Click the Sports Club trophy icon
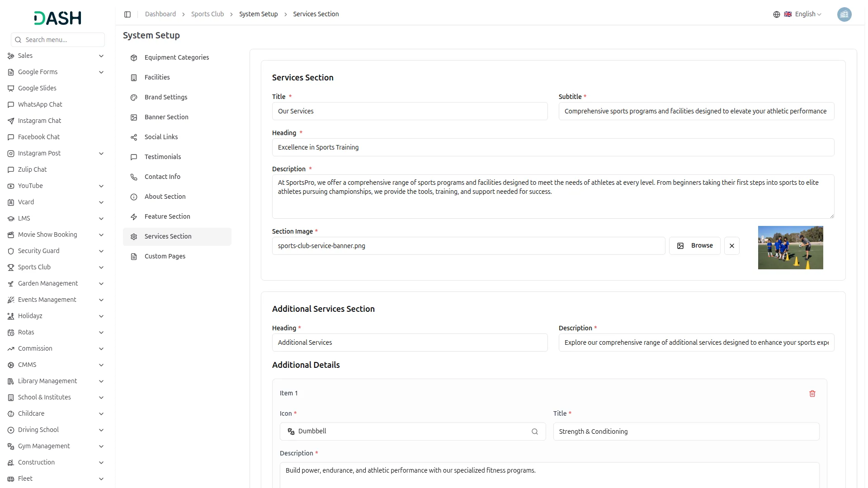This screenshot has height=488, width=868. point(11,267)
